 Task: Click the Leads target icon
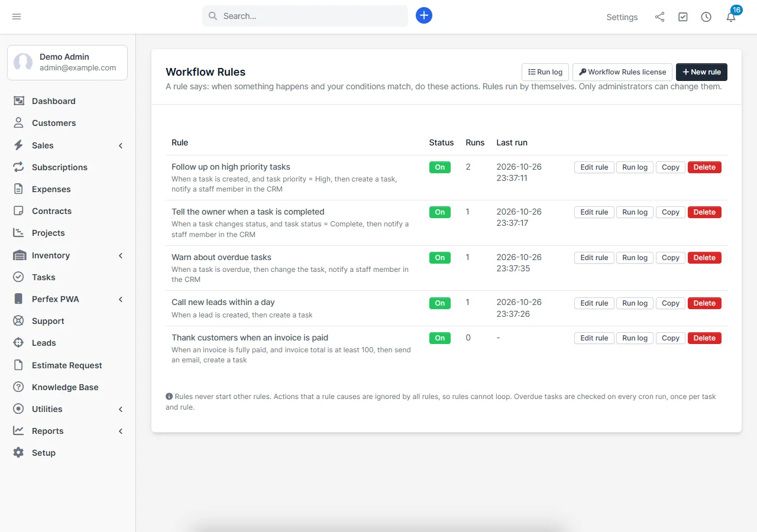(19, 343)
